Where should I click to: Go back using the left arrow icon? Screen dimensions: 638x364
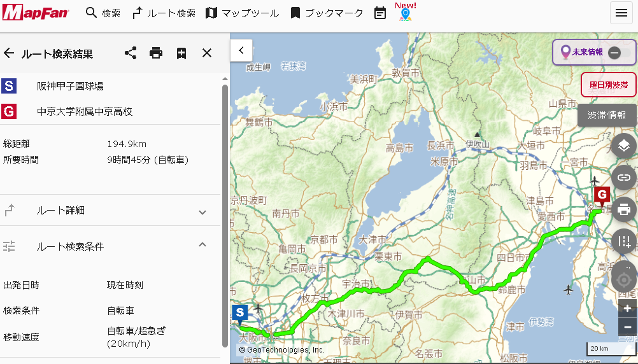(x=9, y=53)
